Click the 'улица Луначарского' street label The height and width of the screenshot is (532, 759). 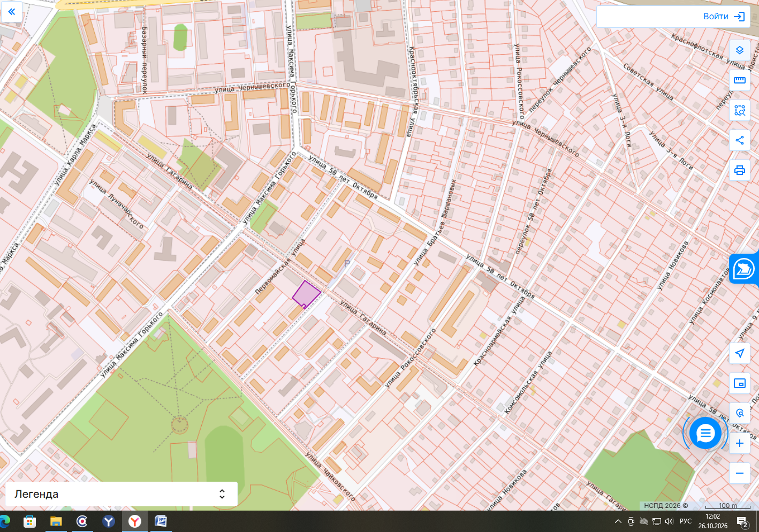(x=116, y=204)
